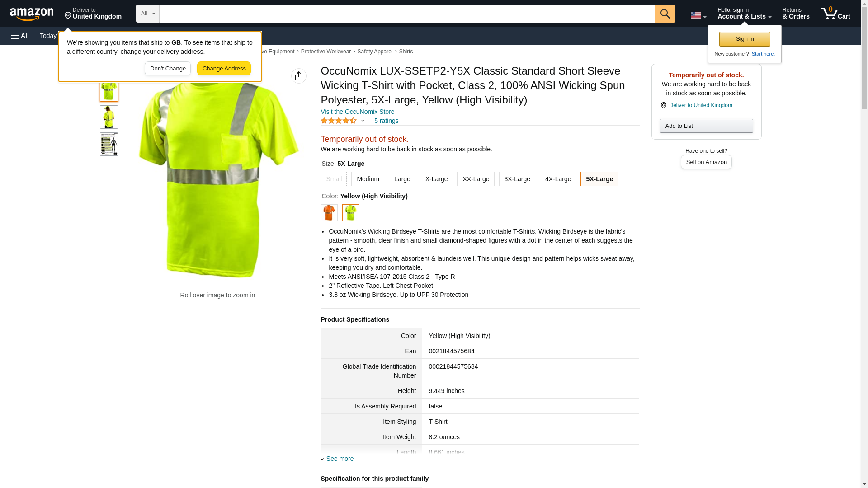The height and width of the screenshot is (488, 868).
Task: Select the 3X-Large size option
Action: point(517,179)
